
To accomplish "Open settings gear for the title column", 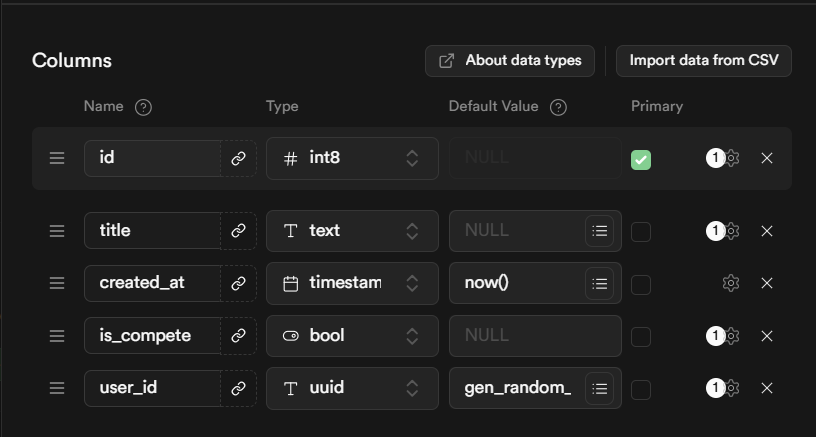I will click(731, 231).
